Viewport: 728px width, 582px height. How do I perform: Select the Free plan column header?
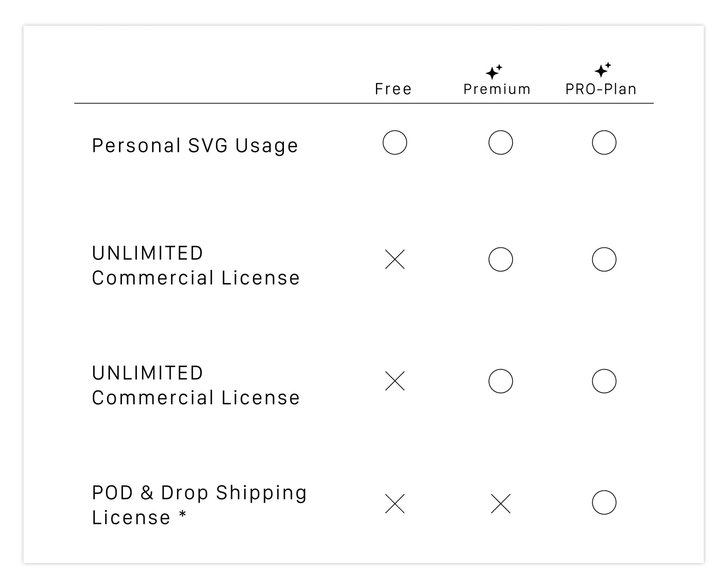393,89
